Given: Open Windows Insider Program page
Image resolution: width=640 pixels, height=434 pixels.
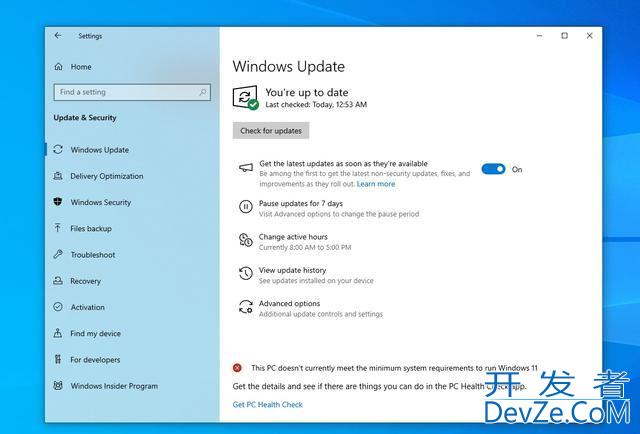Looking at the screenshot, I should pyautogui.click(x=114, y=386).
